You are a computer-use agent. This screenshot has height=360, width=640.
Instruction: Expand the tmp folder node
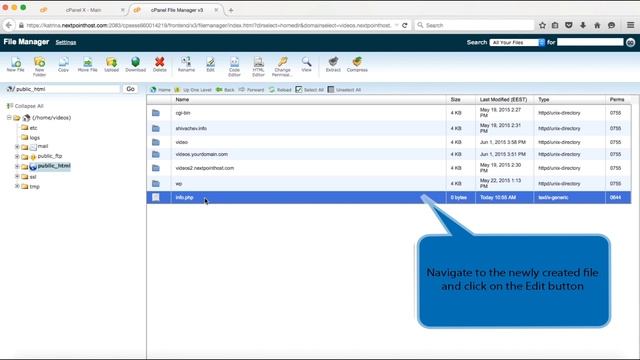(x=17, y=186)
